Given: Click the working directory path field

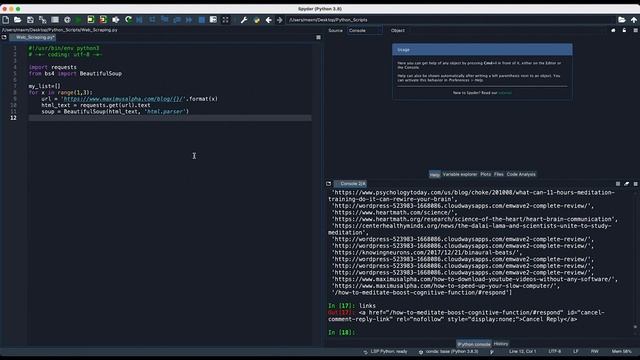Looking at the screenshot, I should pyautogui.click(x=451, y=20).
